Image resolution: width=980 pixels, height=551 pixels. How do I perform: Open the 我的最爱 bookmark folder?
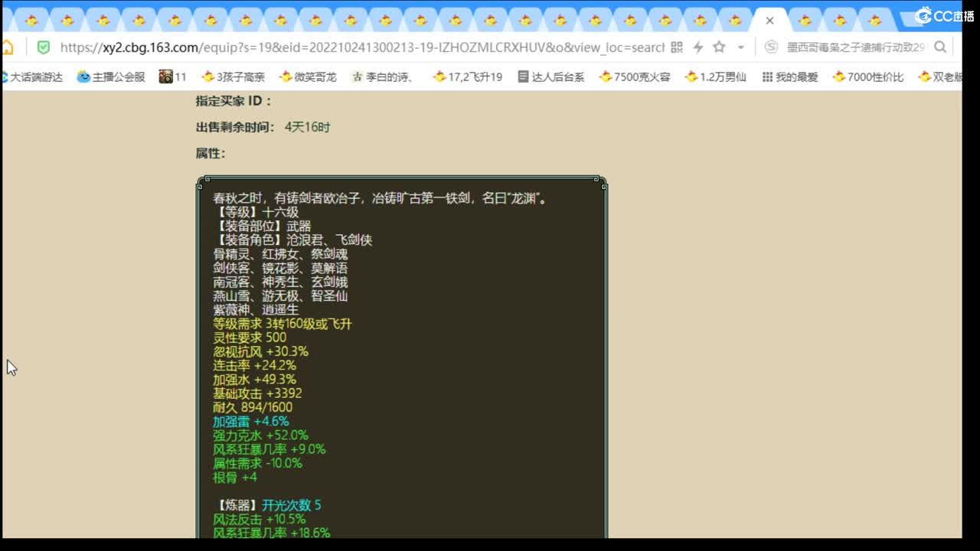[790, 77]
